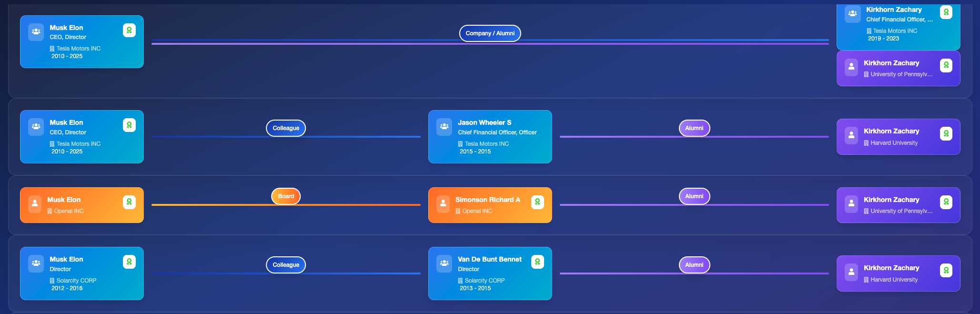The image size is (980, 314).
Task: Click the group icon on Musk Elon Solarcity card
Action: coord(36,263)
